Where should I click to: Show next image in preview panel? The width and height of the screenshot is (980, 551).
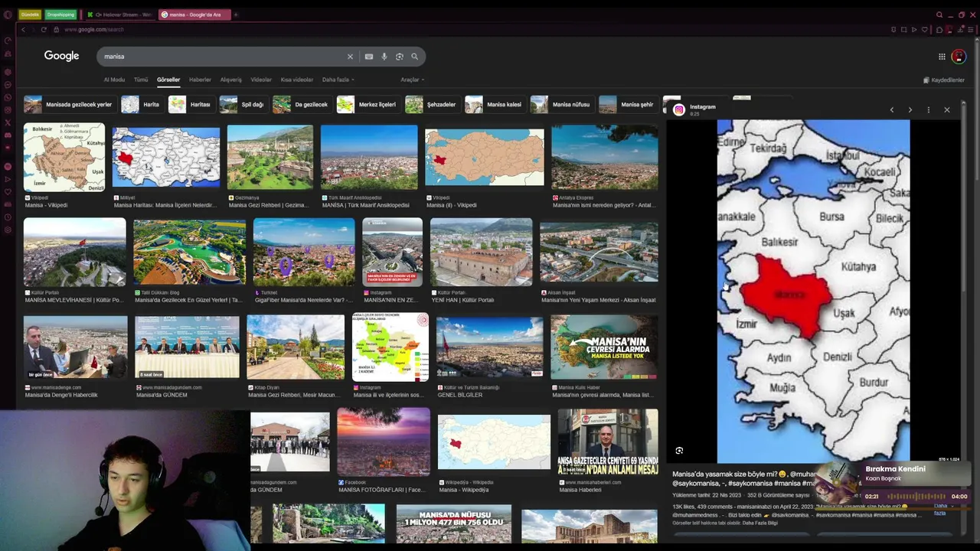[x=910, y=110]
